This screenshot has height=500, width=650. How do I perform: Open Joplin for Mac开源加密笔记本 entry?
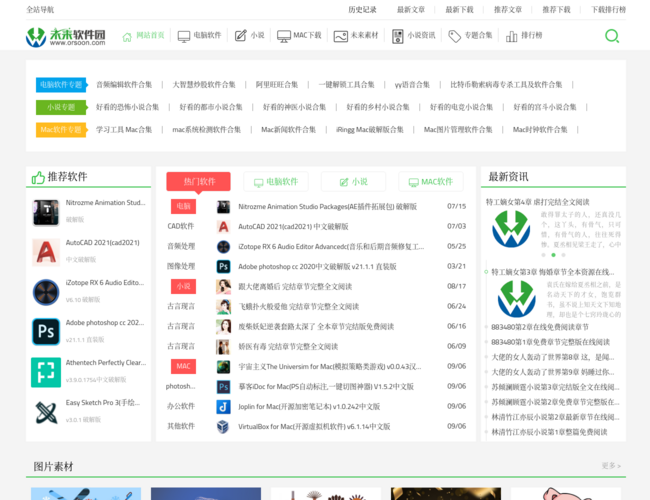(309, 407)
